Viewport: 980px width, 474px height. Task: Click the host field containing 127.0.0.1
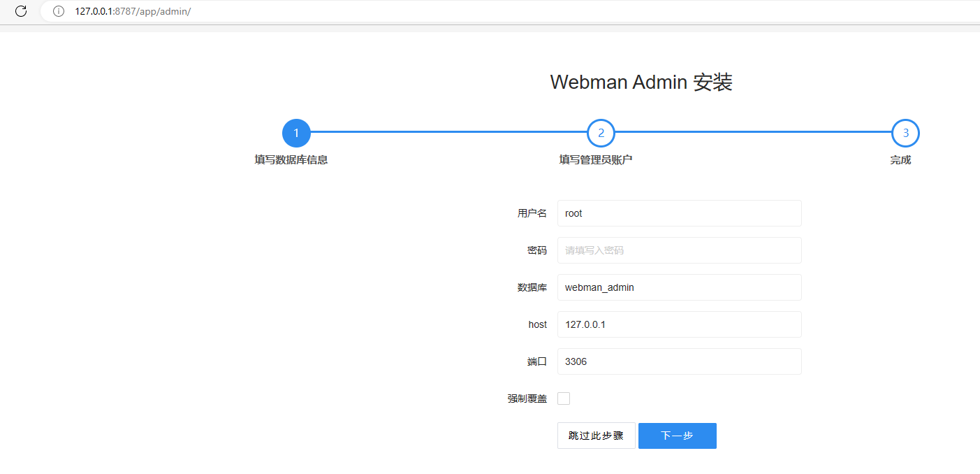[679, 324]
